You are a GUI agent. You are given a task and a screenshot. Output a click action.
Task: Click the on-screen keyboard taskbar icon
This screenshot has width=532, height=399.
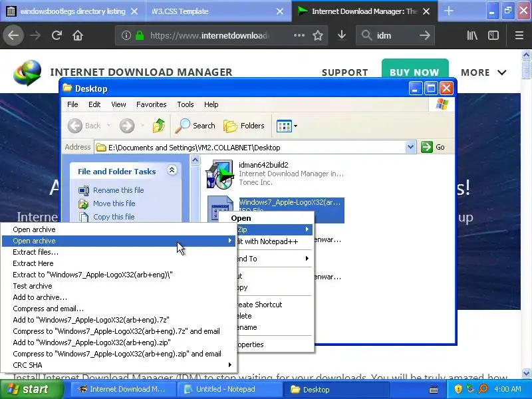pyautogui.click(x=434, y=389)
